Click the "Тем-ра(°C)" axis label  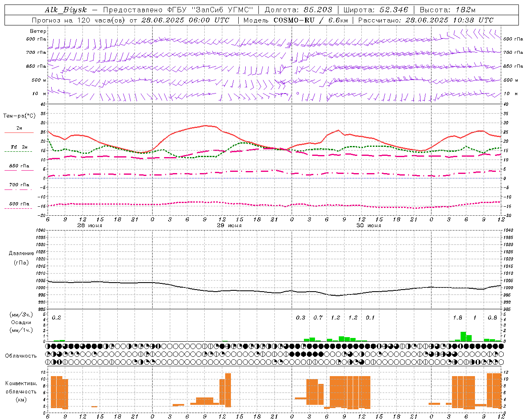[19, 116]
